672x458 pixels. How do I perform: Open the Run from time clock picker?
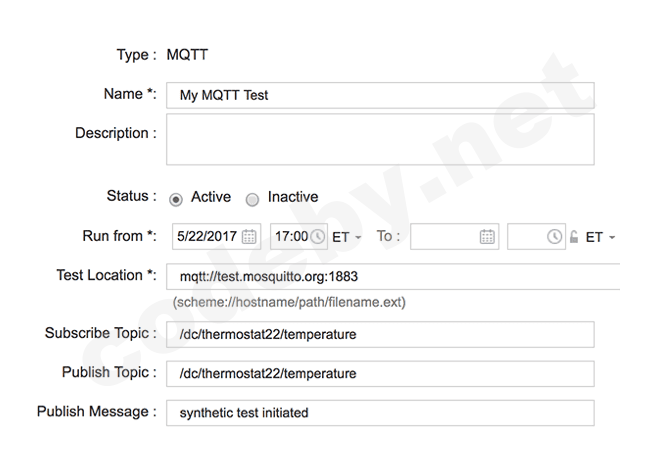pyautogui.click(x=318, y=237)
